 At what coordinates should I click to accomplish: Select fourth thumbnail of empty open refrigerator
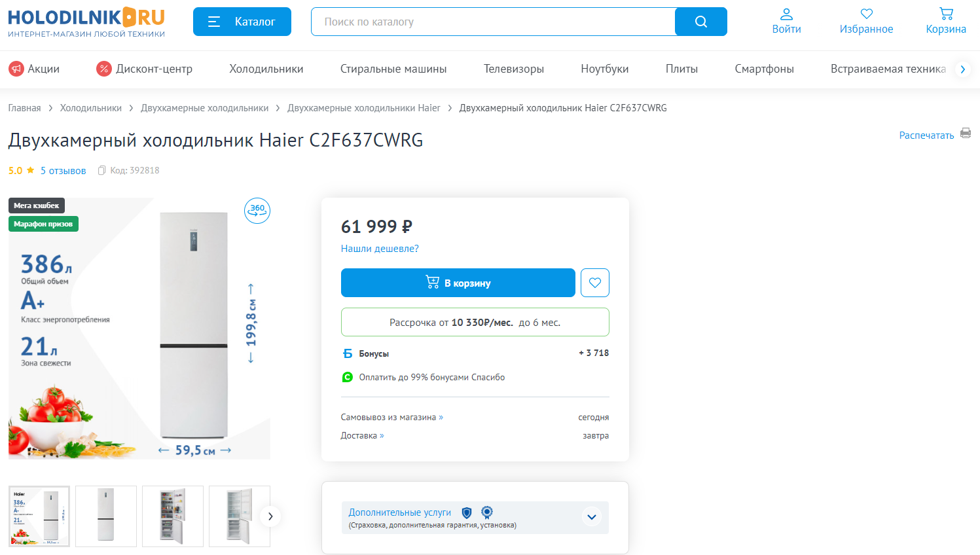tap(240, 516)
